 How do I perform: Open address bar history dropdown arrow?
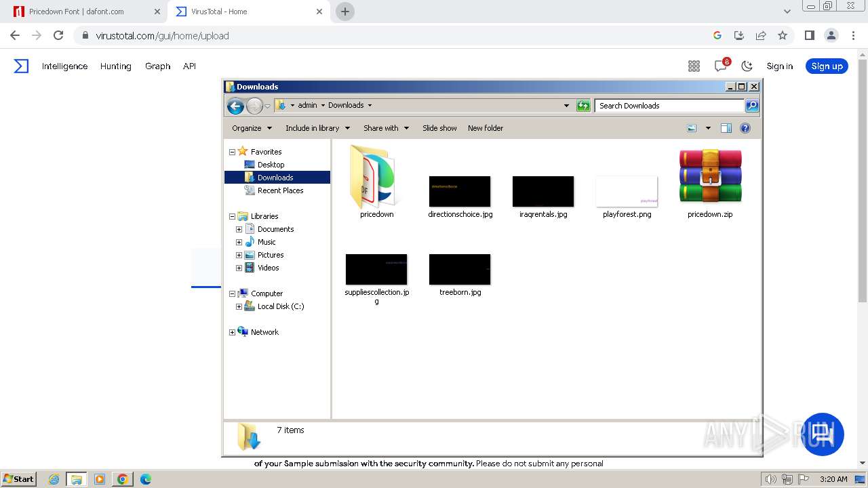[x=567, y=106]
